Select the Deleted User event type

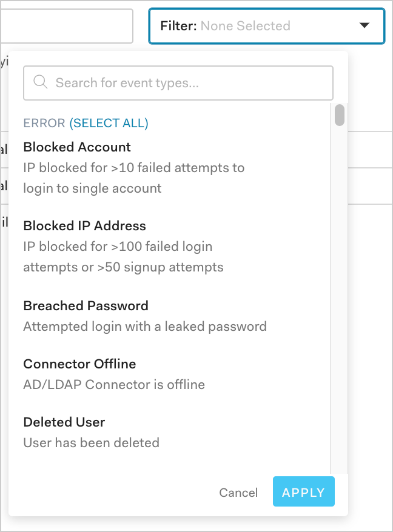click(x=64, y=422)
